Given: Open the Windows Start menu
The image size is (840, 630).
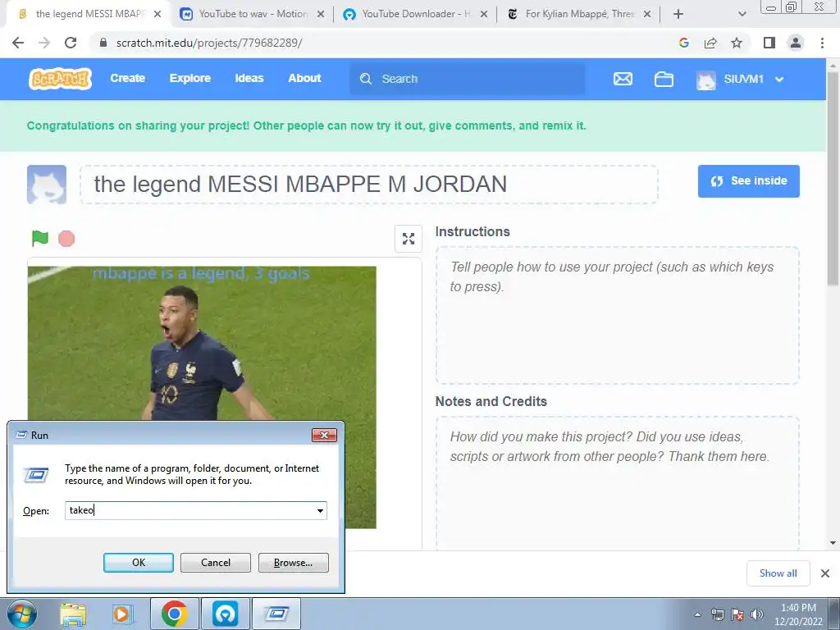Looking at the screenshot, I should pyautogui.click(x=22, y=614).
